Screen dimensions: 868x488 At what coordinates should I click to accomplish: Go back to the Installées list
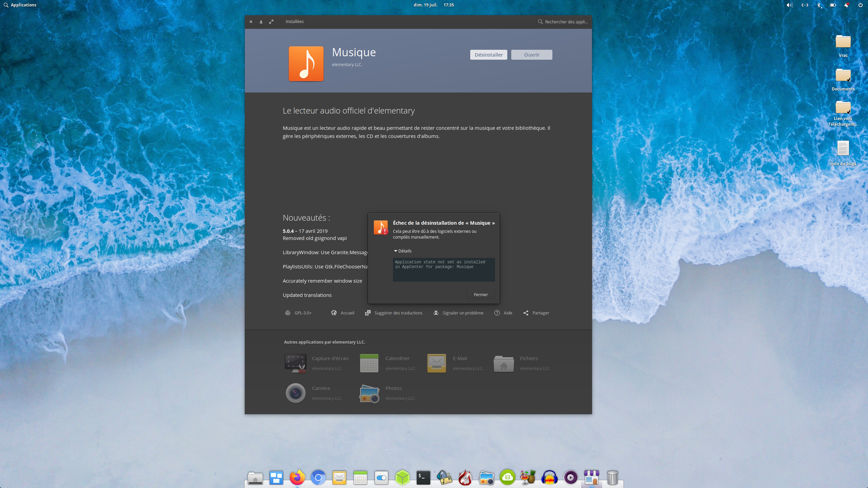click(x=294, y=21)
